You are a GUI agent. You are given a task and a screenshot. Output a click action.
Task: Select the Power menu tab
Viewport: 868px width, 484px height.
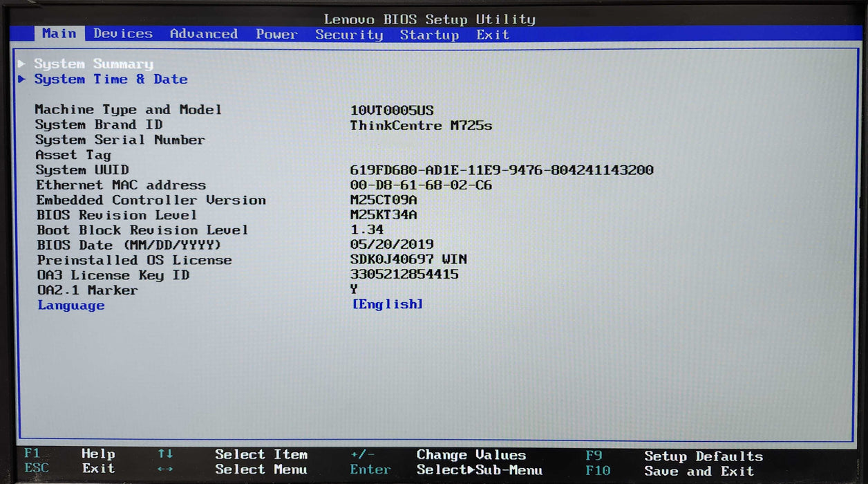pos(276,35)
